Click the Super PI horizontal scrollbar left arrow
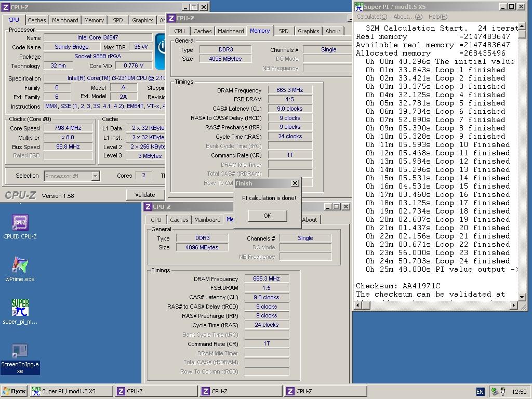The image size is (532, 399). [357, 305]
